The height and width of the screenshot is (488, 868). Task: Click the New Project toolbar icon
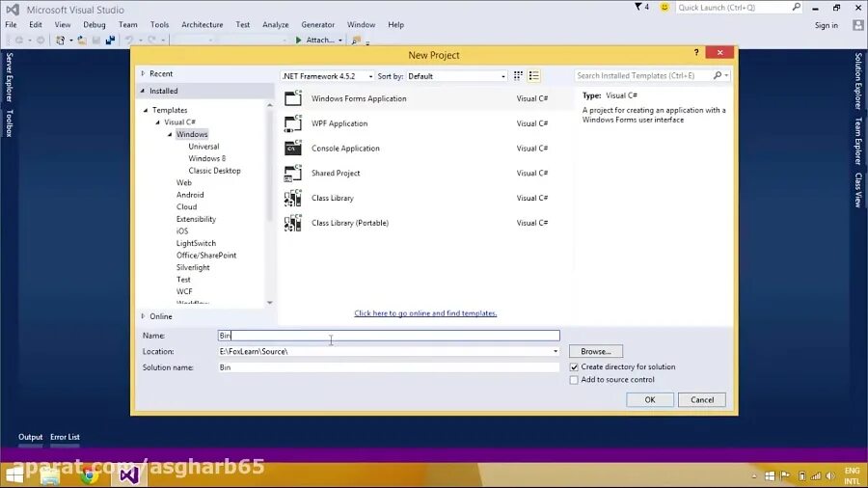coord(61,40)
